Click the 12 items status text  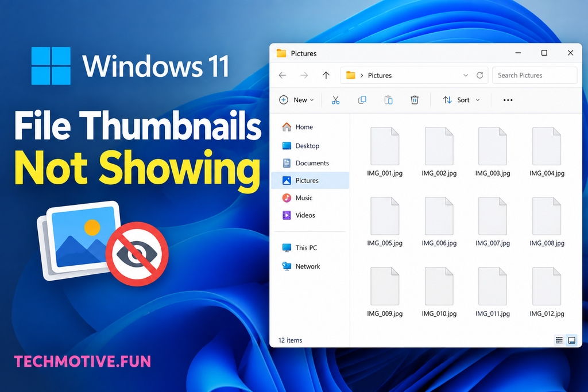290,340
